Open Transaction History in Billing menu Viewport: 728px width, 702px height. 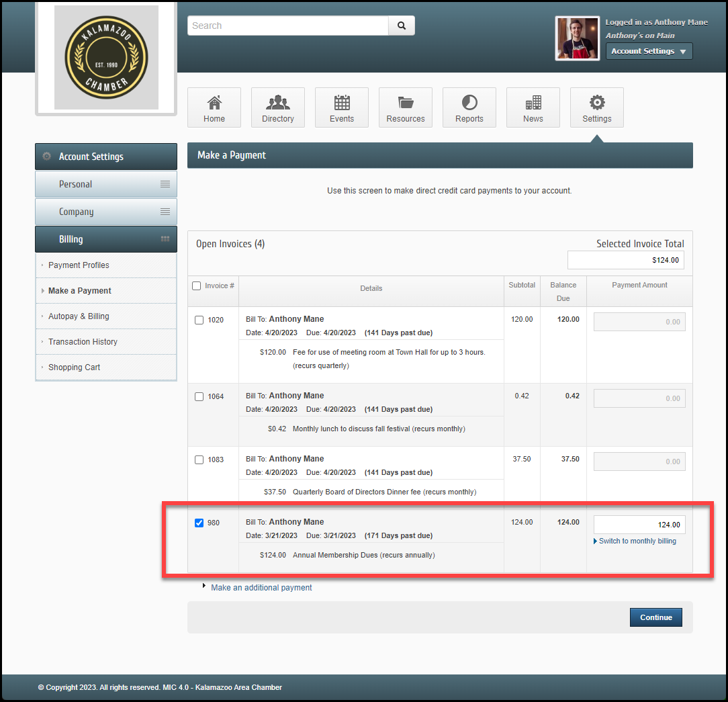[x=83, y=342]
